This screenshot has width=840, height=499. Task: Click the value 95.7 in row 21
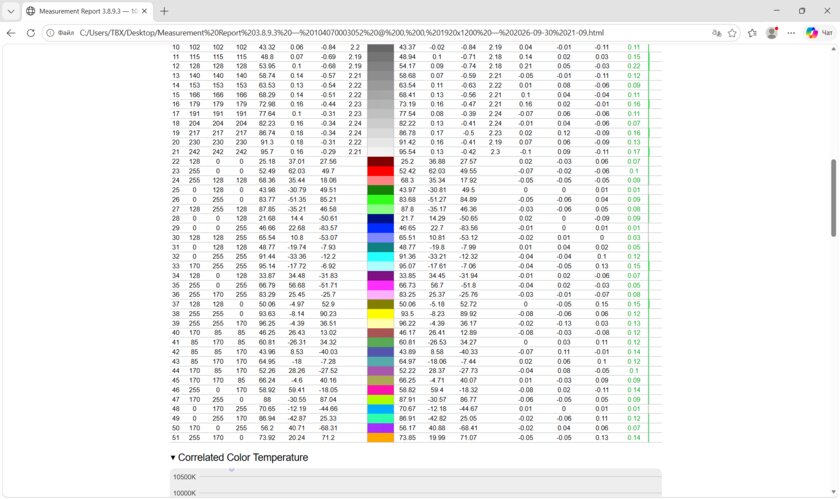tap(267, 152)
